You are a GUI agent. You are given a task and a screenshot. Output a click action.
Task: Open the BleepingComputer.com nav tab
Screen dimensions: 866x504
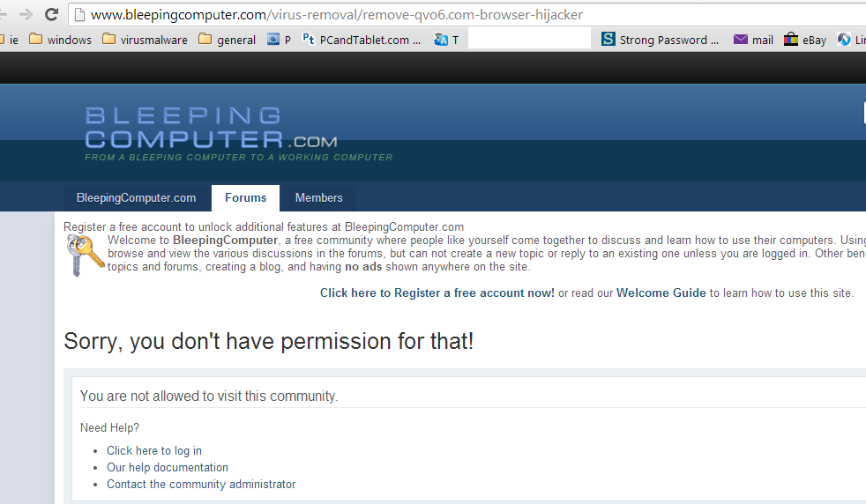(136, 197)
